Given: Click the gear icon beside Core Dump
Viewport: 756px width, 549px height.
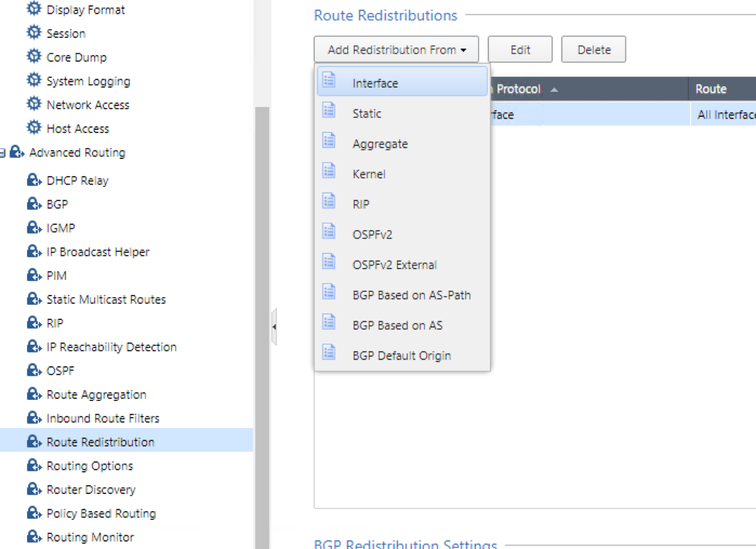Looking at the screenshot, I should [34, 56].
